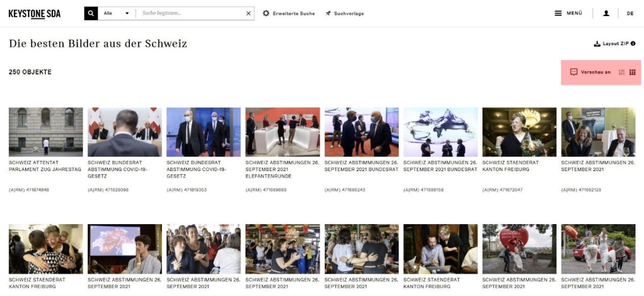
Task: Click into the Suche beginnen search field
Action: pyautogui.click(x=191, y=13)
